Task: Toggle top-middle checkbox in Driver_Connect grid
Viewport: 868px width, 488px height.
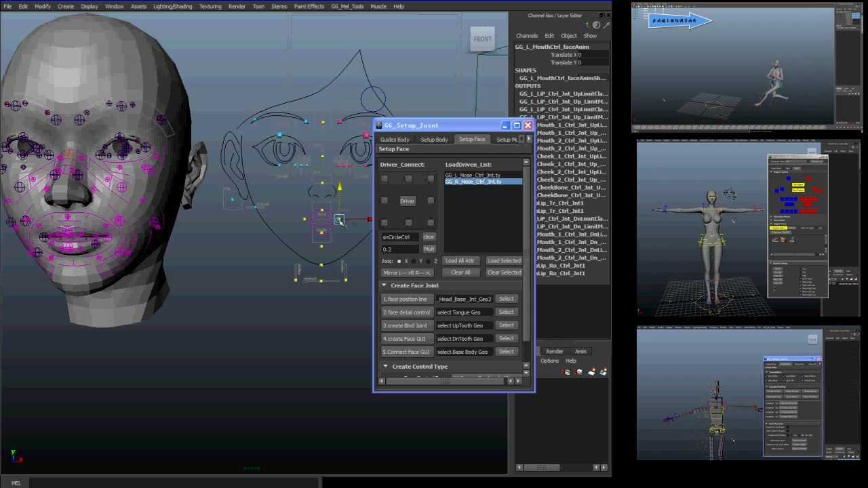Action: coord(408,178)
